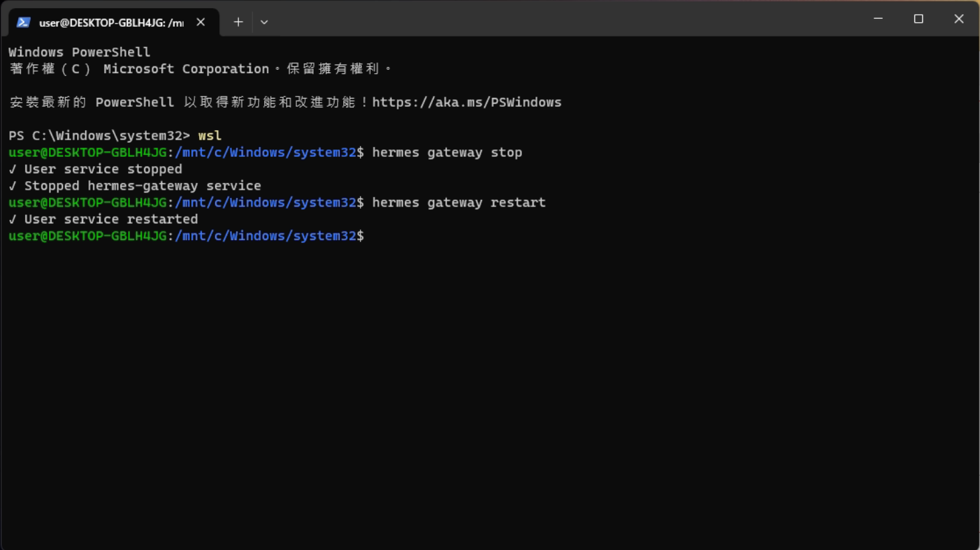Screen dimensions: 980x550
Task: Minimize the terminal window
Action: (x=878, y=19)
